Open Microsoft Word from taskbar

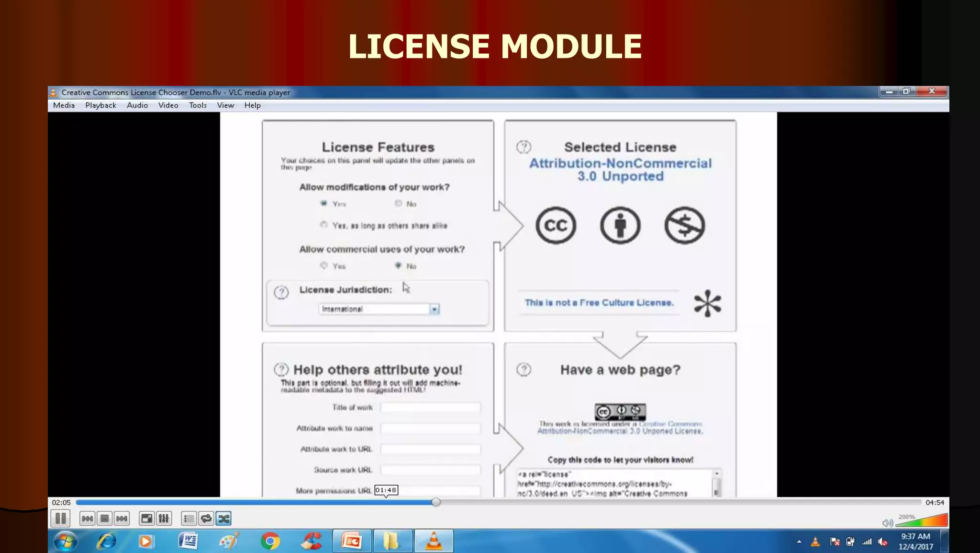188,542
